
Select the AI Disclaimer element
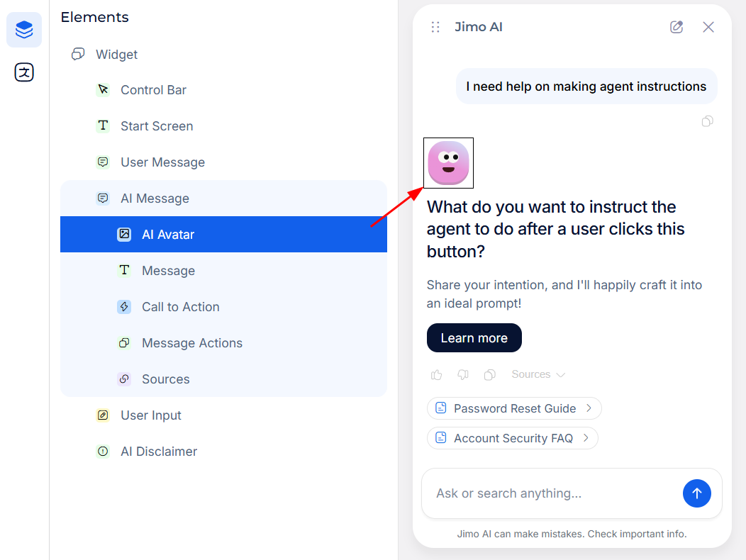pos(158,452)
